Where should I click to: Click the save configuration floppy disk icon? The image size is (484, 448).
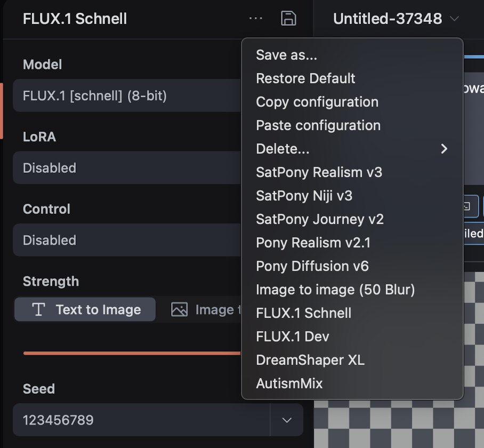(288, 19)
